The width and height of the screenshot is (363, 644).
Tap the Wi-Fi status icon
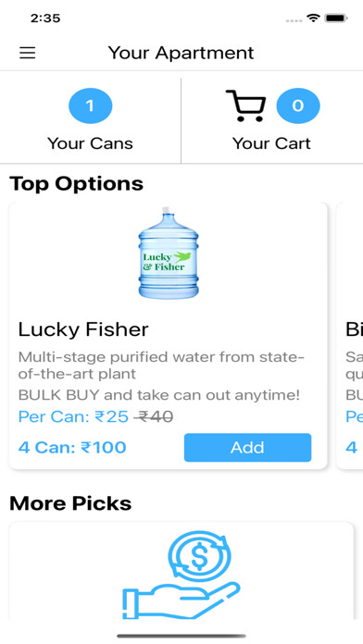313,19
